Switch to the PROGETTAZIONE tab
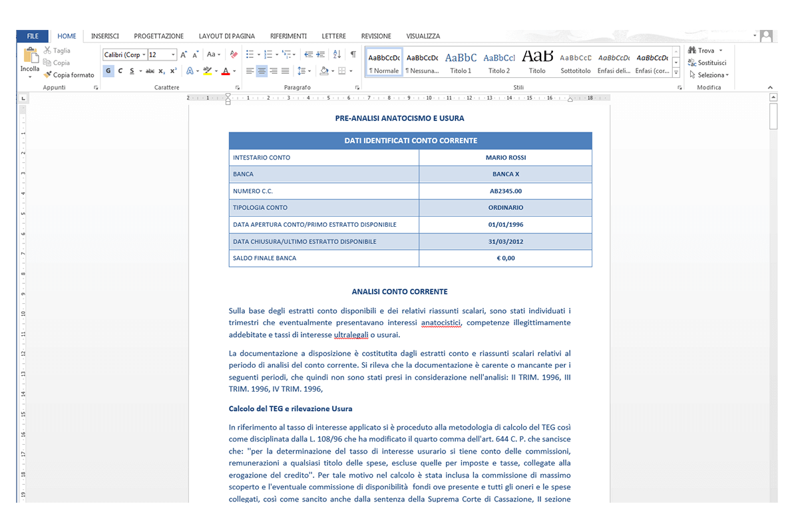The width and height of the screenshot is (794, 532). (158, 36)
